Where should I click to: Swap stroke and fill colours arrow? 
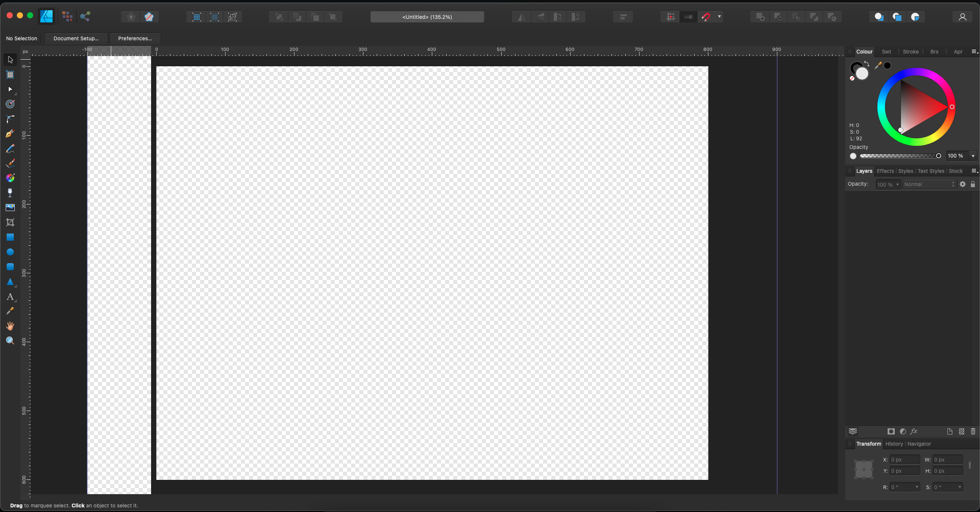click(867, 64)
